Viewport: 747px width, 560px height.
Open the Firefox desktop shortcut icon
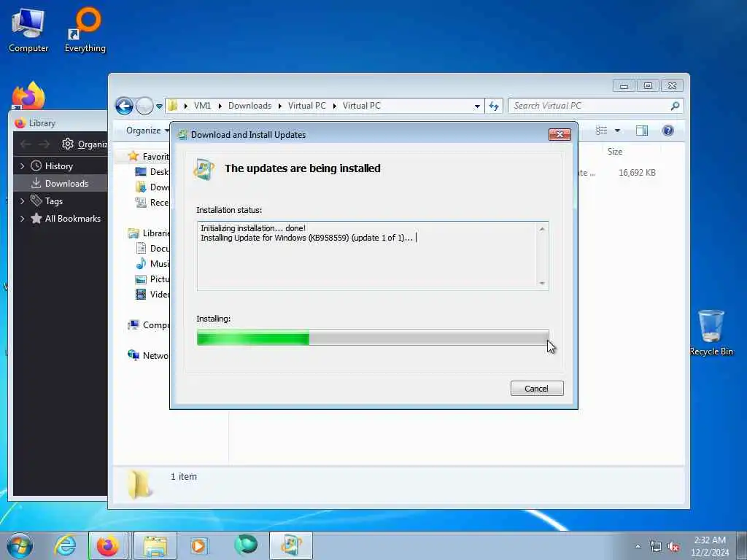click(x=28, y=96)
